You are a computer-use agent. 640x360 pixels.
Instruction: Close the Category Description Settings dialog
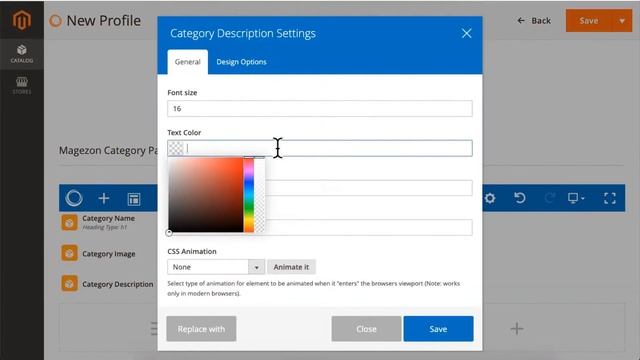467,33
